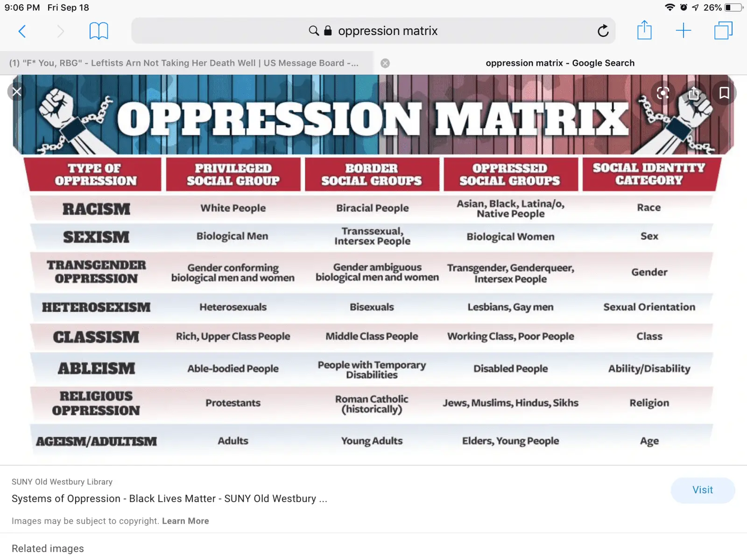The height and width of the screenshot is (560, 747).
Task: Add a new tab with plus icon
Action: coord(683,31)
